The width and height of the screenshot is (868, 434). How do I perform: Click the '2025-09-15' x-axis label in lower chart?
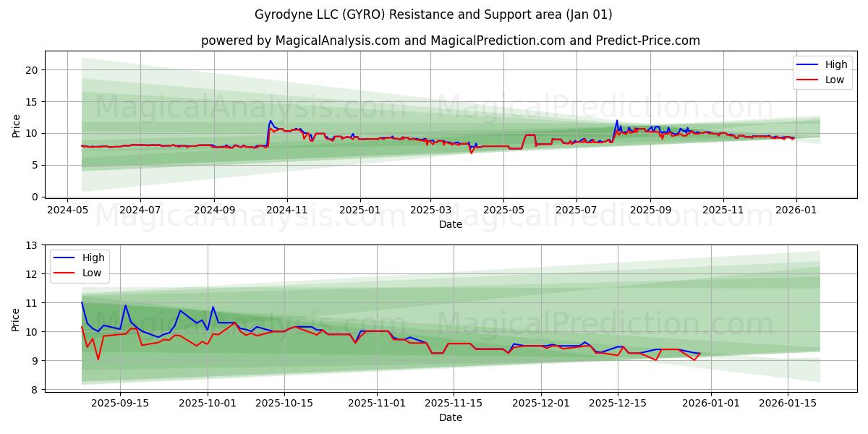click(x=119, y=403)
